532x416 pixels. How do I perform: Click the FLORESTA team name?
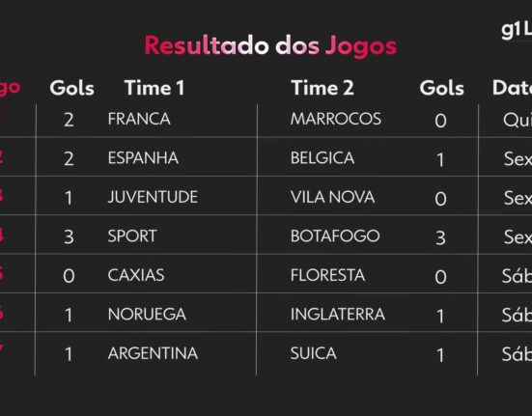coord(327,275)
